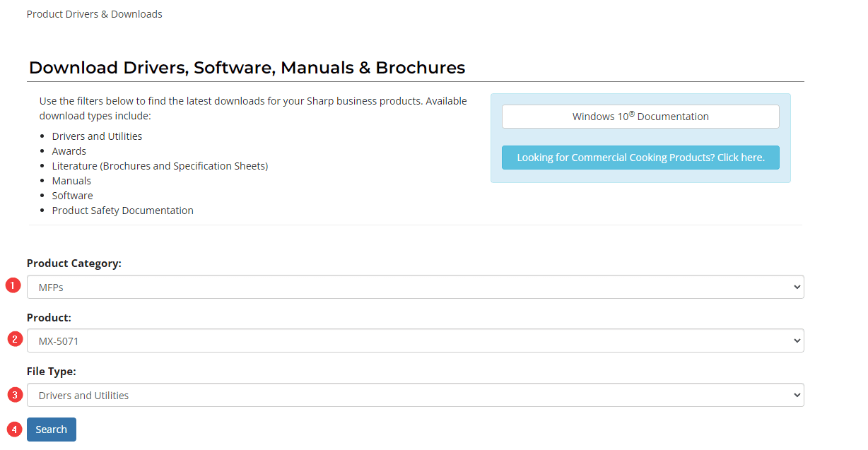Click the Software bullet item
The image size is (868, 450).
[x=72, y=196]
